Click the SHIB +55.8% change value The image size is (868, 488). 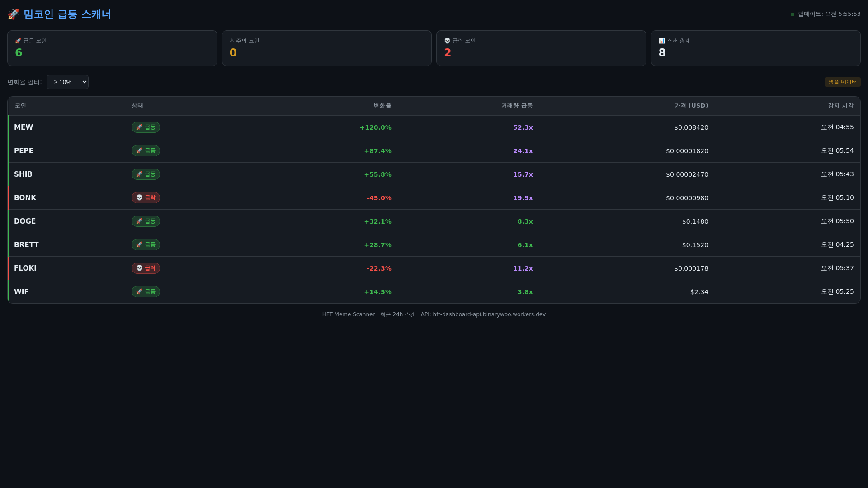377,174
